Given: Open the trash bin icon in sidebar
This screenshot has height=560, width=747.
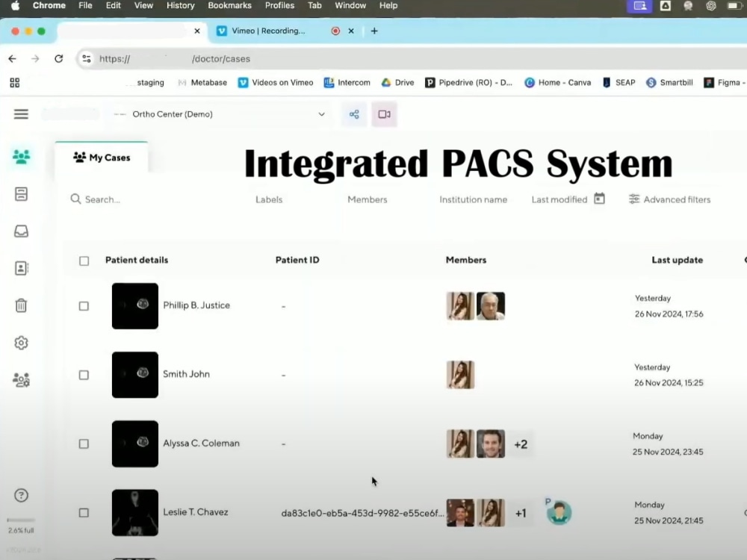Looking at the screenshot, I should pyautogui.click(x=21, y=305).
